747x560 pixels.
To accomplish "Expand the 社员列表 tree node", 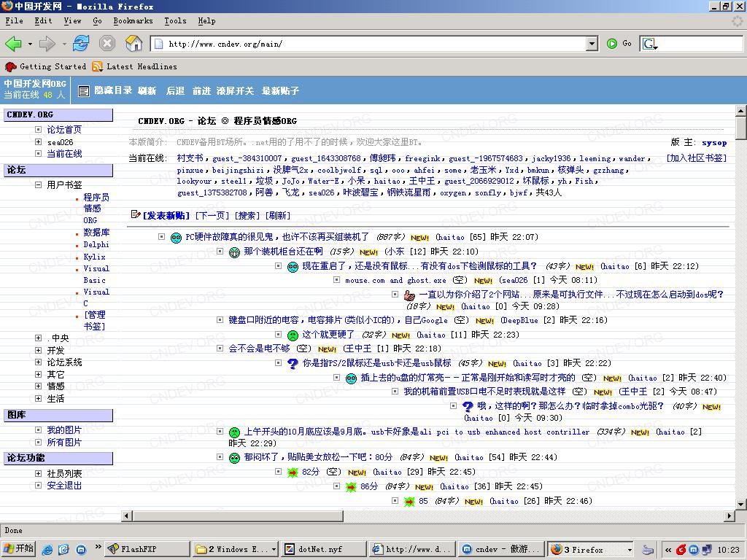I will point(38,474).
